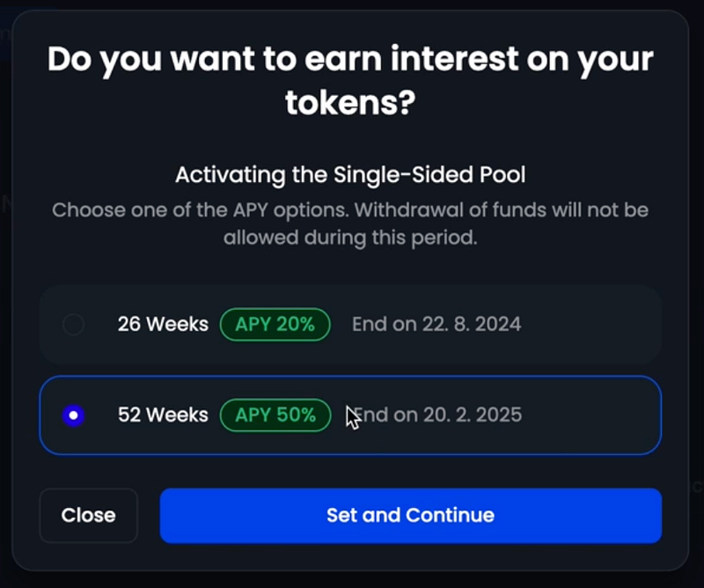704x588 pixels.
Task: Select the 52 Weeks radio button
Action: [x=74, y=415]
